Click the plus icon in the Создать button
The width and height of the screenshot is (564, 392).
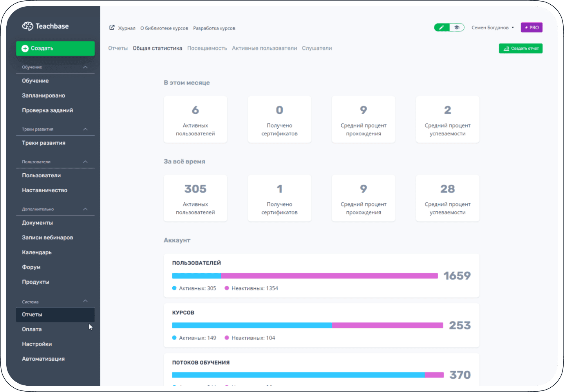(25, 49)
